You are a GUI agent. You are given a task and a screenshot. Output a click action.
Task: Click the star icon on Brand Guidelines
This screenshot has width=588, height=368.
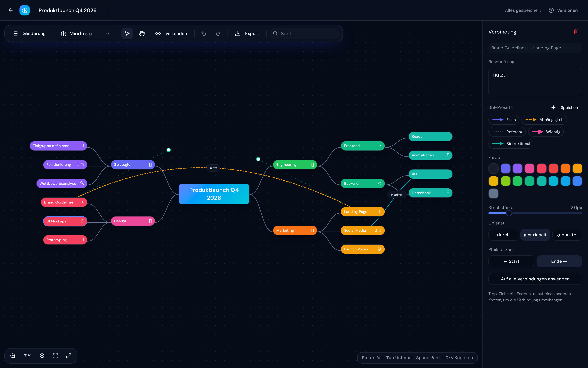click(82, 202)
